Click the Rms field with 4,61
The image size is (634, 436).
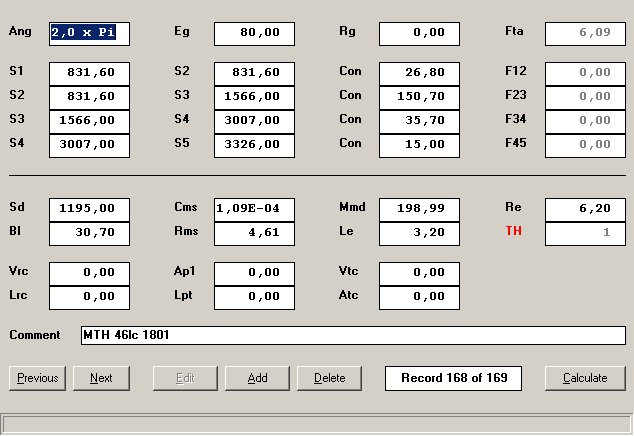click(254, 234)
